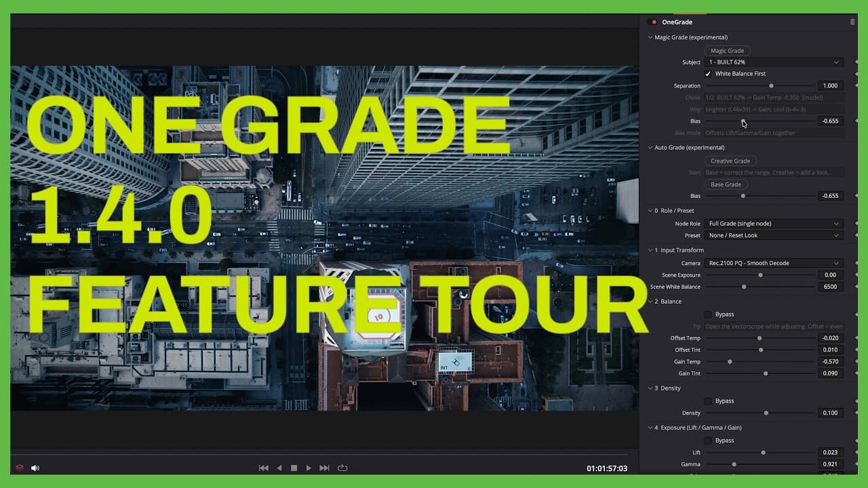Viewport: 868px width, 488px height.
Task: Edit the Offset Tint value 0.010
Action: coord(829,350)
